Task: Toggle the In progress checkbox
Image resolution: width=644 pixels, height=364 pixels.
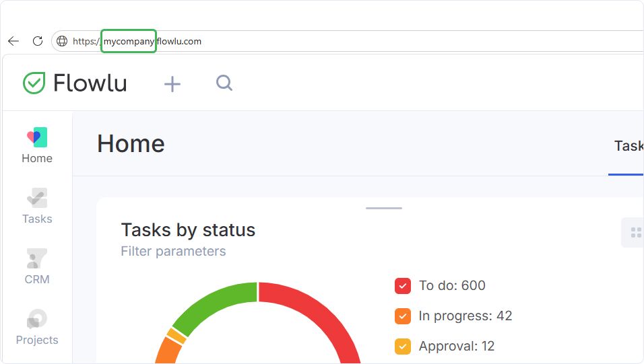Action: click(403, 316)
